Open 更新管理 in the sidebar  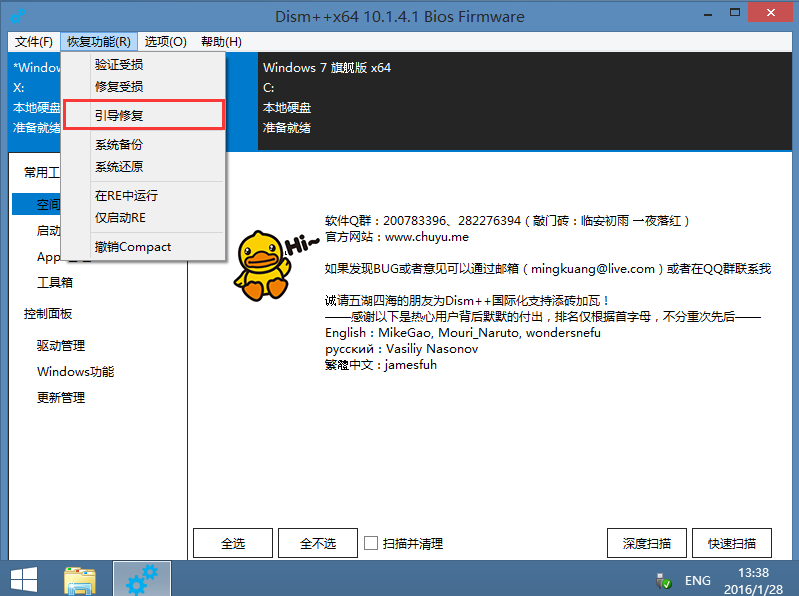click(x=61, y=398)
